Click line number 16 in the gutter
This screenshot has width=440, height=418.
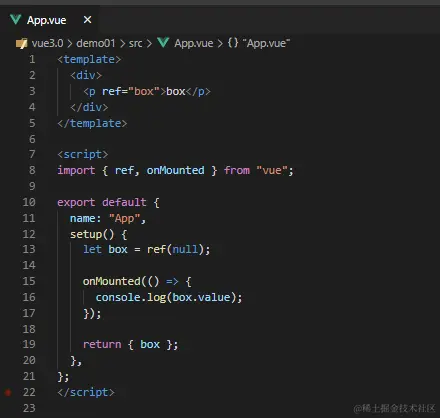coord(29,297)
